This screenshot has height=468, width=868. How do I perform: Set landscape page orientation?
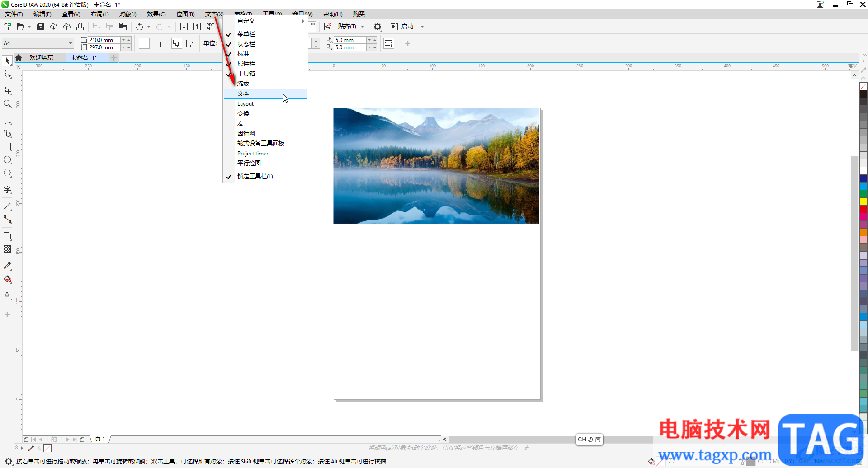click(157, 43)
